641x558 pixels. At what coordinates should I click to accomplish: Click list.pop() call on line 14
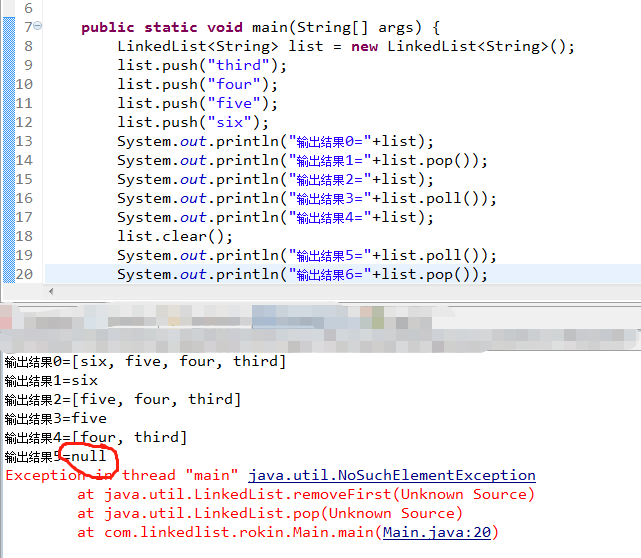coord(425,161)
